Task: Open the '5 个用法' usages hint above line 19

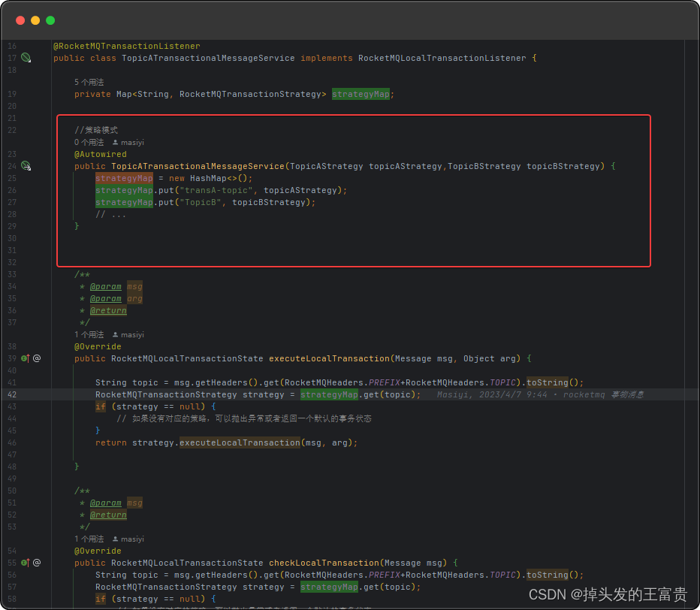Action: [x=89, y=82]
